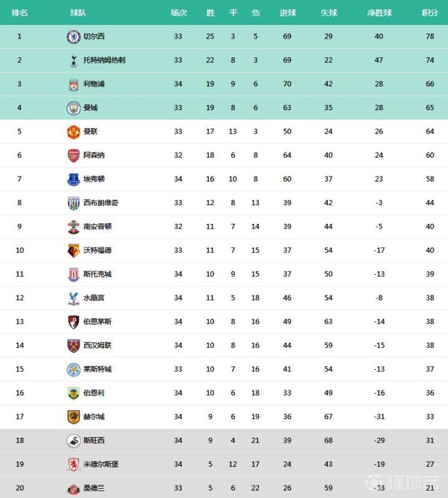Click the Manchester City crest icon
This screenshot has height=498, width=448.
[73, 108]
